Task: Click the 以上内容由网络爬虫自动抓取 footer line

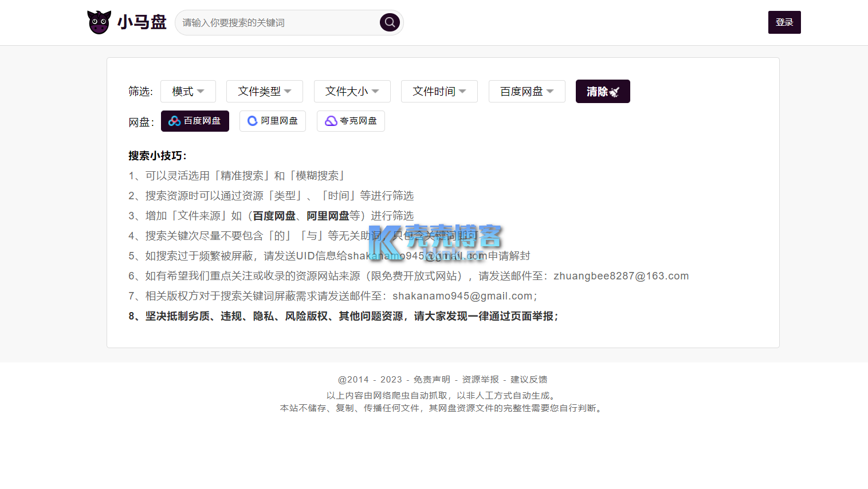Action: 442,396
